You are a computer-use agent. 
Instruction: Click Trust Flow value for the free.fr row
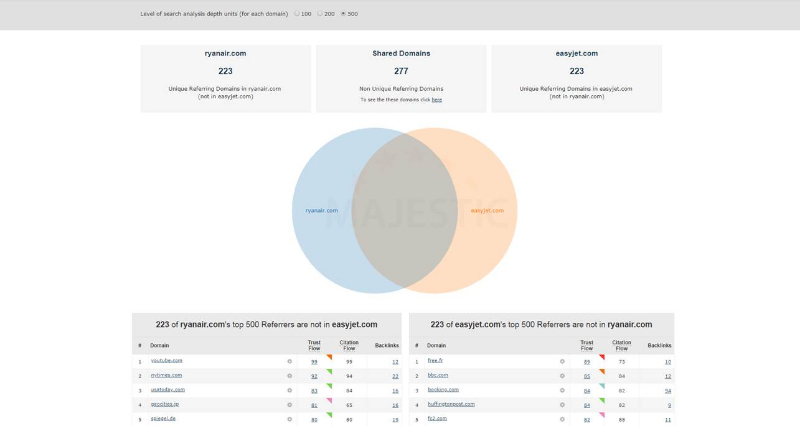tap(587, 362)
